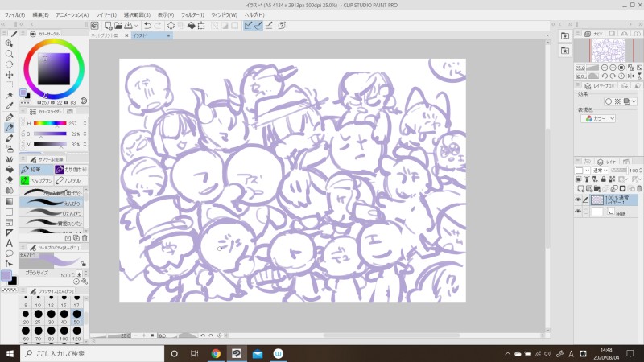Select the Eyedropper tool
Viewport: 644px width, 362px height.
click(9, 106)
